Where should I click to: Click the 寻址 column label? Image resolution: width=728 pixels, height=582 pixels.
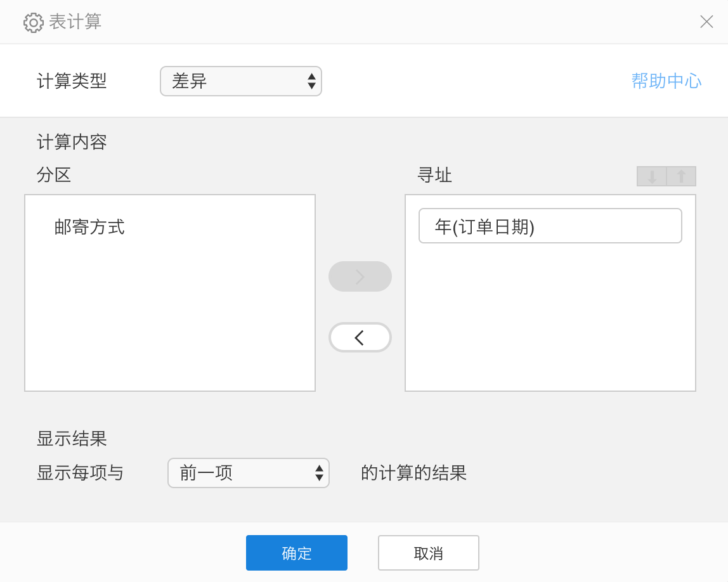434,175
